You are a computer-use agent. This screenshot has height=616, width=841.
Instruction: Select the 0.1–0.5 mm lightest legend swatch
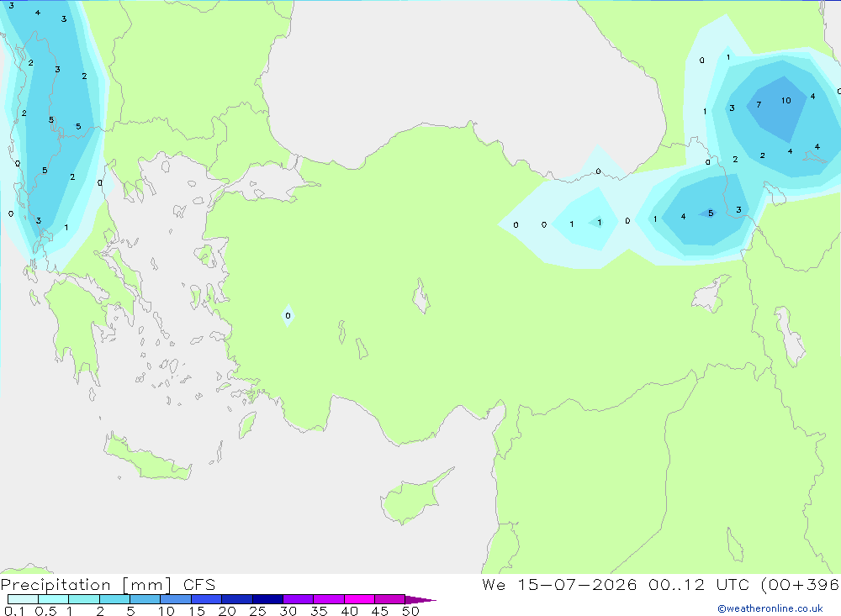point(23,599)
